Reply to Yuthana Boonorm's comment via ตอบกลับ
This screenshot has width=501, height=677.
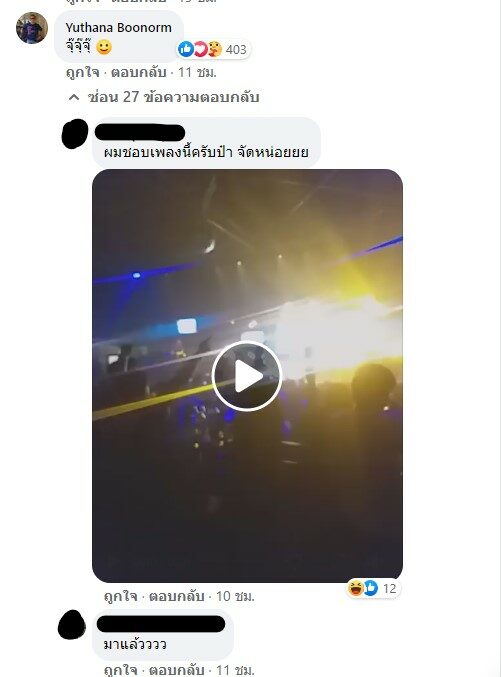click(139, 72)
